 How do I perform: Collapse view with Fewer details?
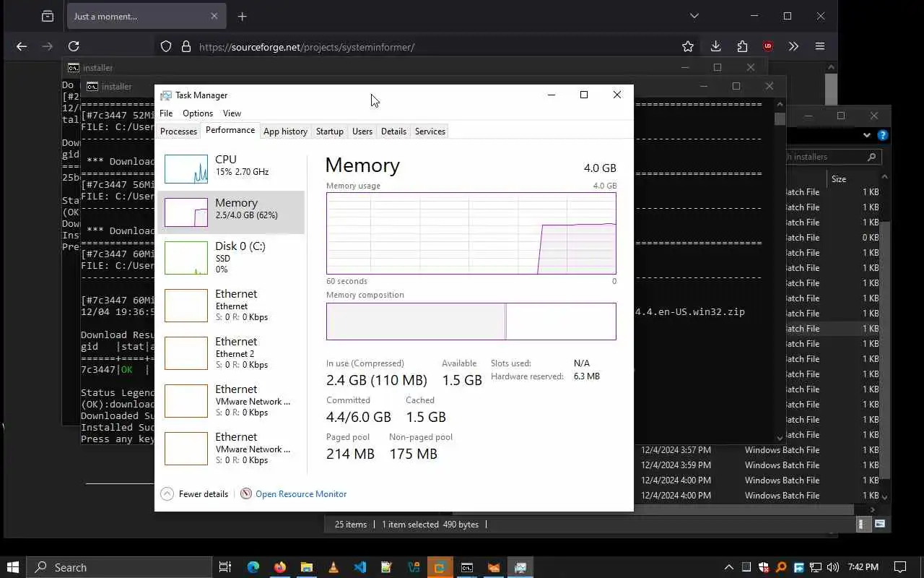(x=195, y=494)
